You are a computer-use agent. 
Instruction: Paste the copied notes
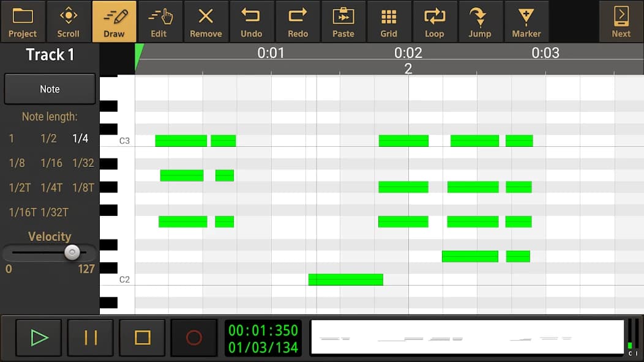(343, 21)
